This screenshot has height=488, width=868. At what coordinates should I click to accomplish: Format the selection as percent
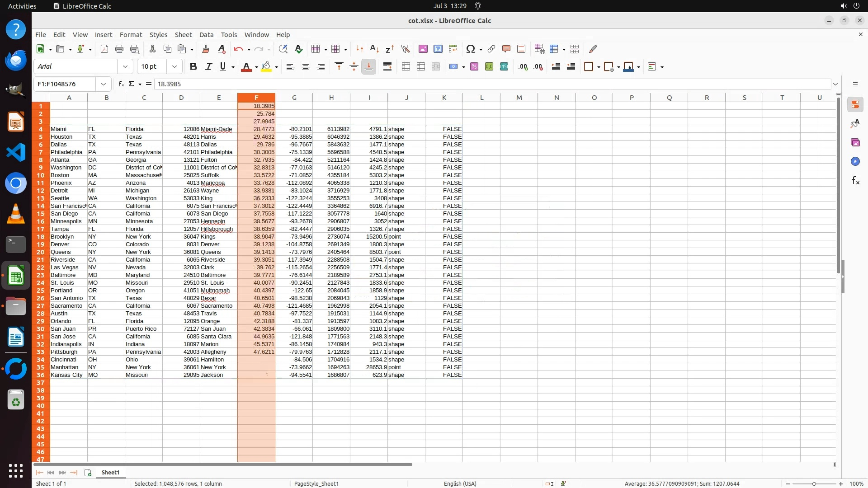click(x=474, y=67)
